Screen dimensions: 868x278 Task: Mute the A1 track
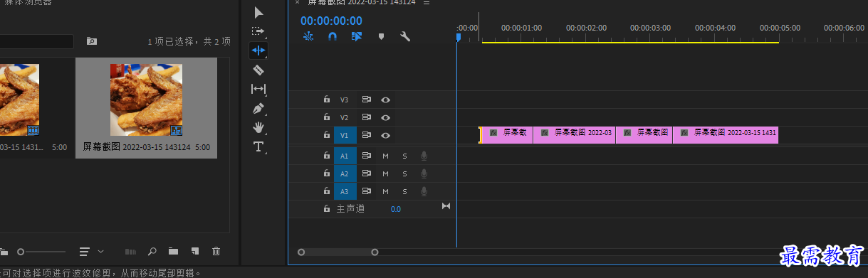click(385, 155)
